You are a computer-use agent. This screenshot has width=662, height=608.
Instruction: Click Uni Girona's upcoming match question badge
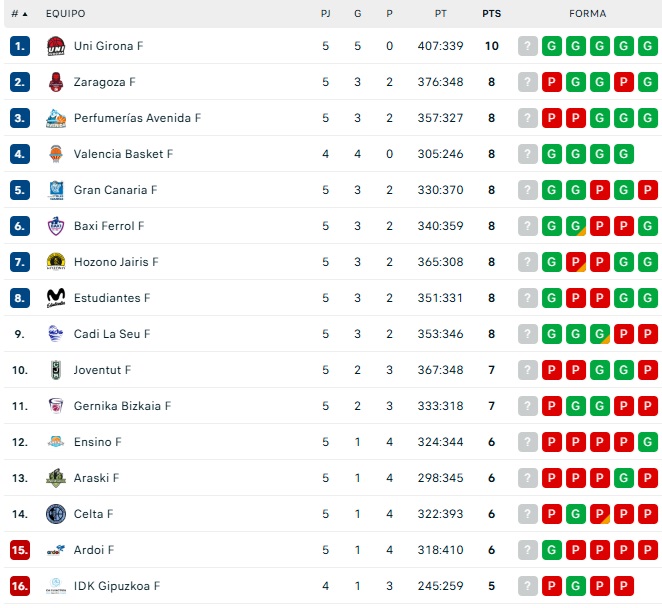[528, 46]
